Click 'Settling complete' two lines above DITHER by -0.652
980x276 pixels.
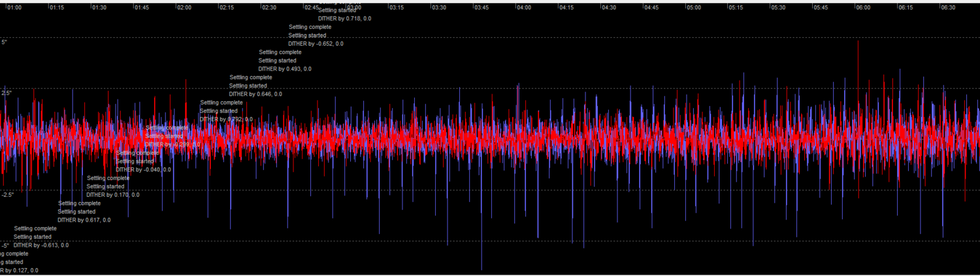pyautogui.click(x=310, y=27)
